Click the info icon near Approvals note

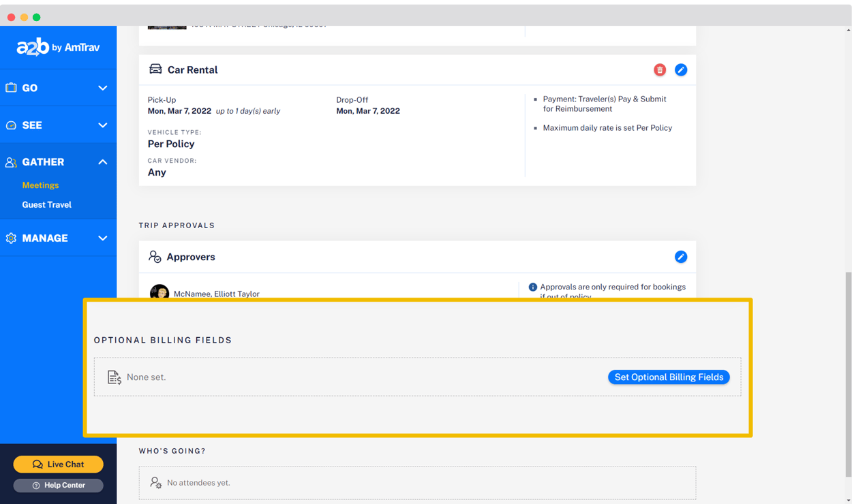(532, 287)
